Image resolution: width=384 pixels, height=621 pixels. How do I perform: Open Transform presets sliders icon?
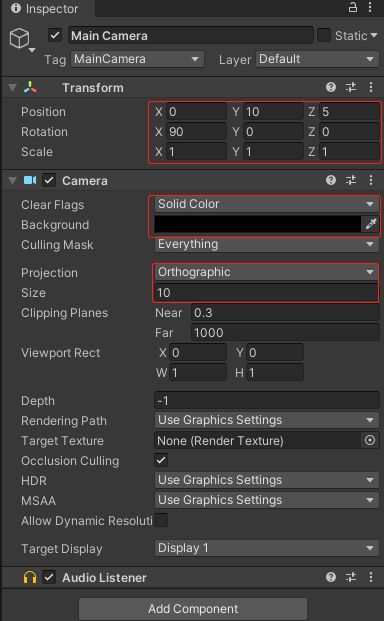351,87
